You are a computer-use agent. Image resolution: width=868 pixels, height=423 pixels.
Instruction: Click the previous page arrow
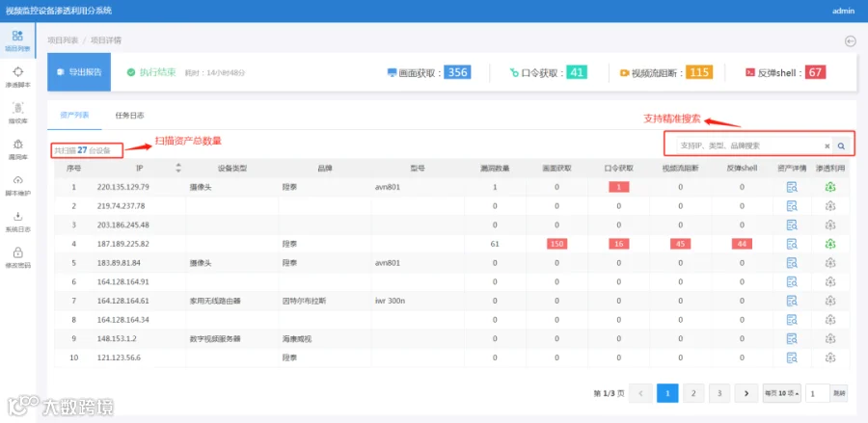[x=641, y=393]
